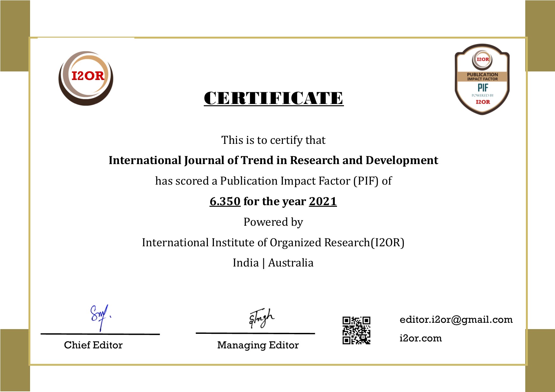Click the Publication Impact Factor PIF badge
The width and height of the screenshot is (555, 392).
tap(482, 79)
